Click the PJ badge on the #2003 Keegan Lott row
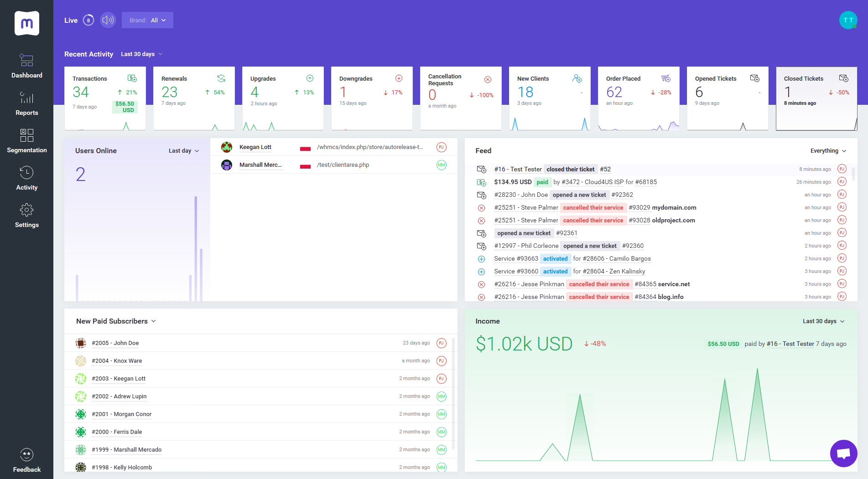Screen dimensions: 868x479 [x=441, y=379]
